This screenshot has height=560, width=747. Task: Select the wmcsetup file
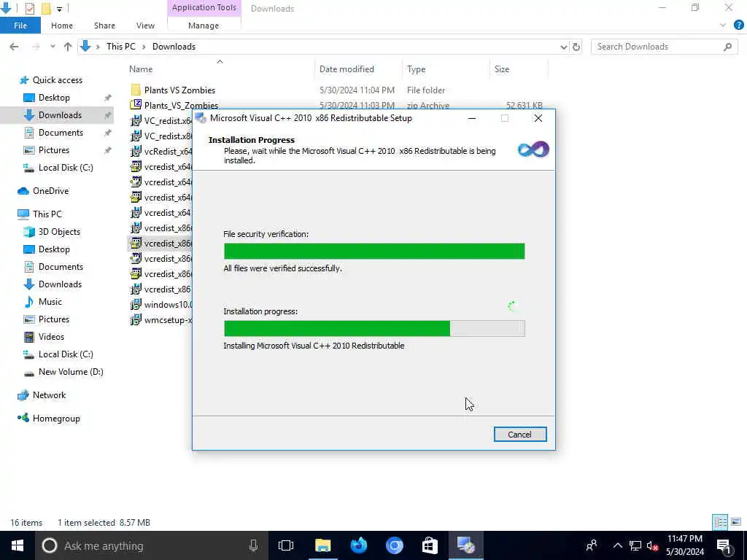pyautogui.click(x=162, y=320)
